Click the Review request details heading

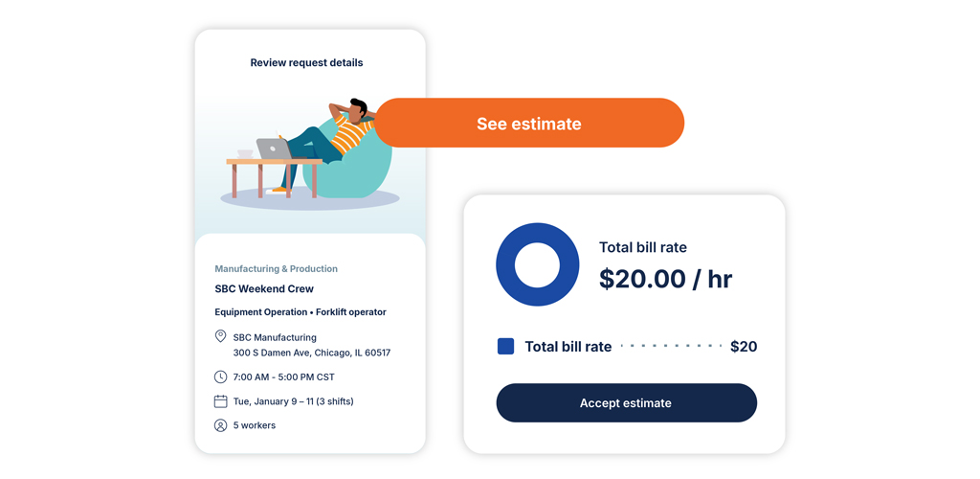click(306, 63)
